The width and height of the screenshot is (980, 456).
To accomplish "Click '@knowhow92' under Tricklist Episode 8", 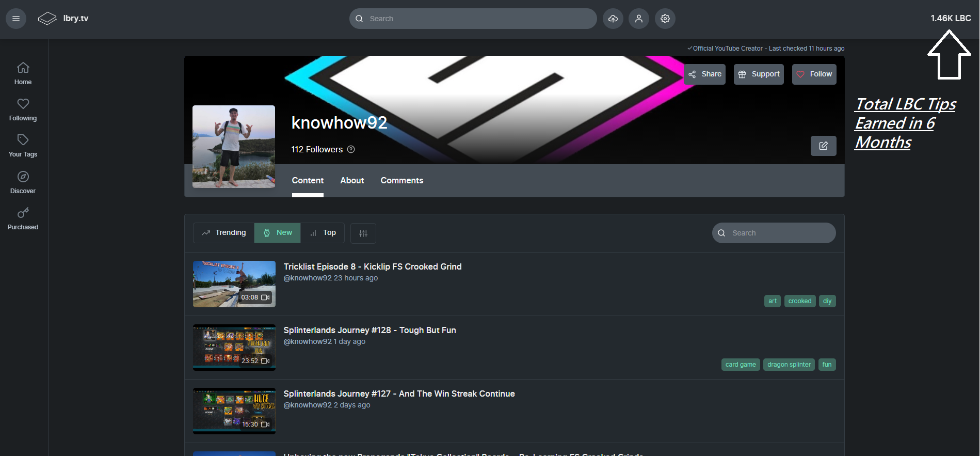I will (308, 278).
